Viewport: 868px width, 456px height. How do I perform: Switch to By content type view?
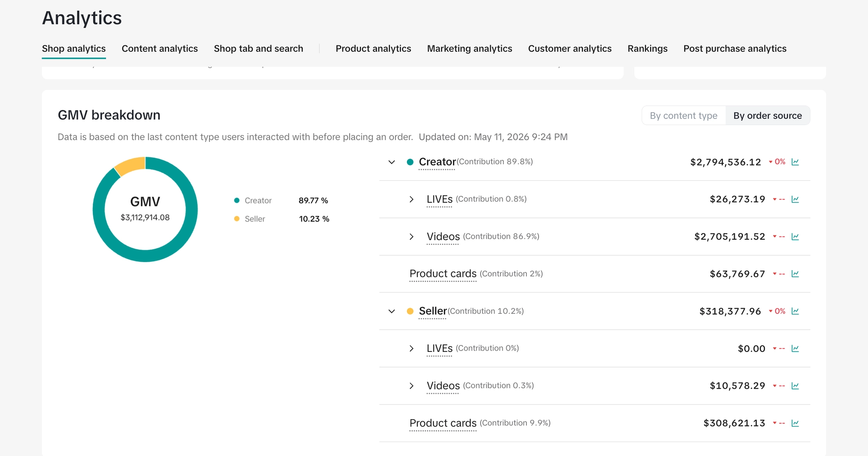coord(684,116)
